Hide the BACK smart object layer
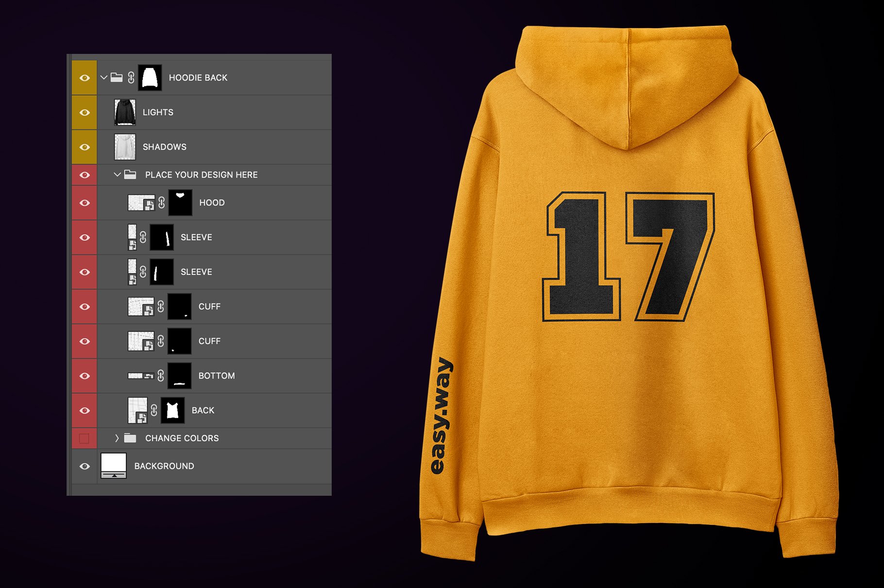 85,410
